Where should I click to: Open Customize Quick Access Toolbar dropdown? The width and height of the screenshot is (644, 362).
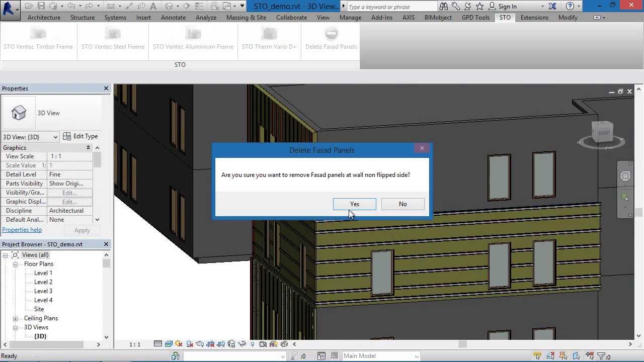pyautogui.click(x=243, y=7)
